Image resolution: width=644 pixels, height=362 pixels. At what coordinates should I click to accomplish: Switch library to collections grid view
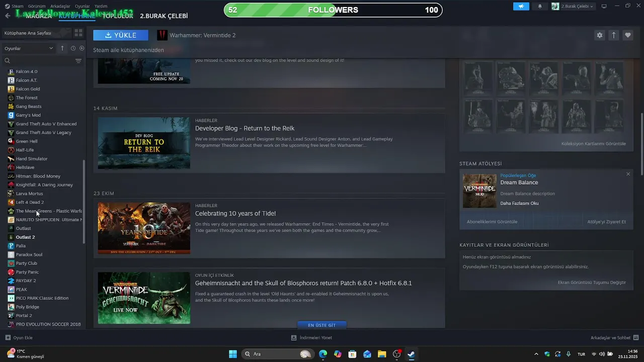click(x=78, y=33)
